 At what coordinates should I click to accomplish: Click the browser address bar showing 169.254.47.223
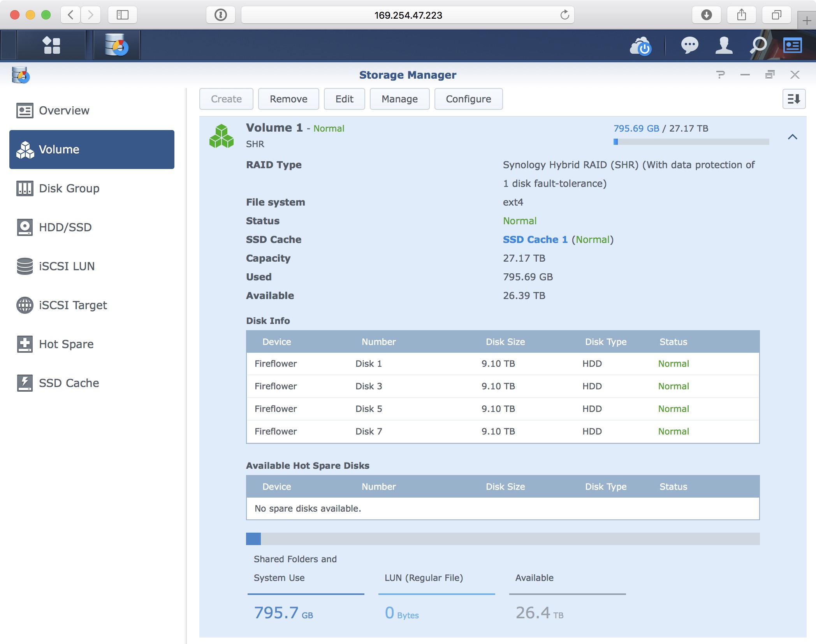point(408,16)
